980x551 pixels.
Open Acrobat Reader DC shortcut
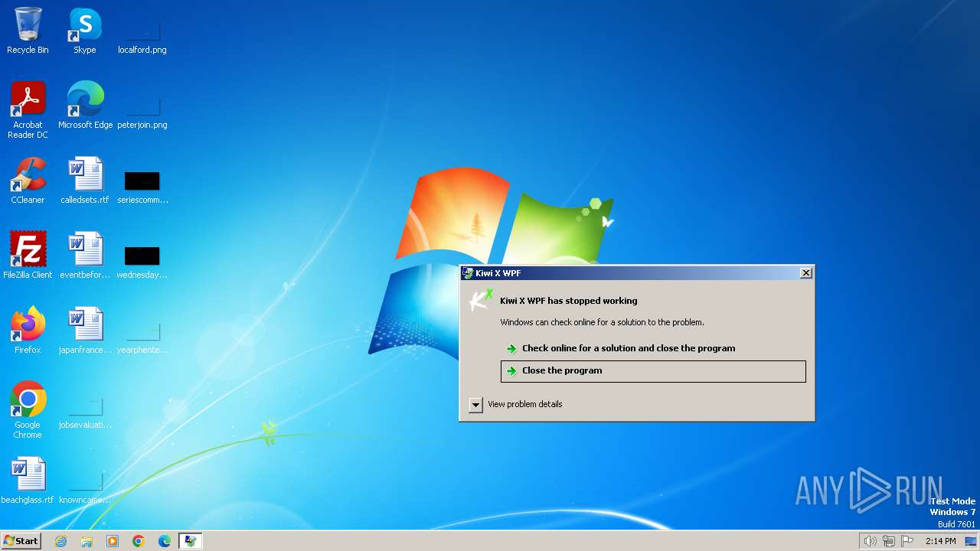click(28, 109)
